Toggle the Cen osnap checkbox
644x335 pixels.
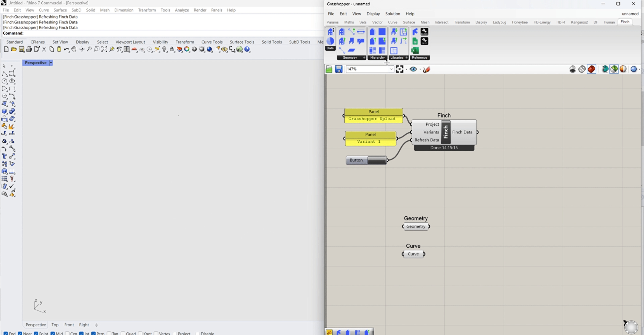(x=67, y=333)
